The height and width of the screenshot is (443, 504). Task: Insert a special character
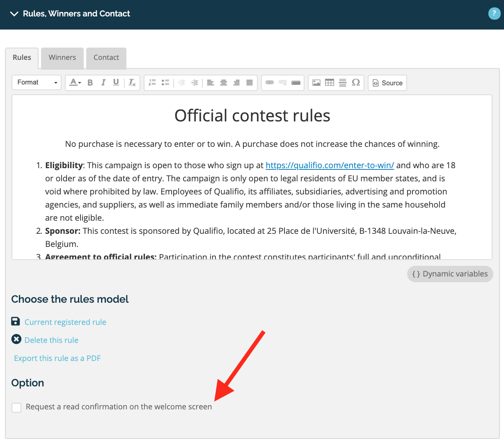click(356, 82)
